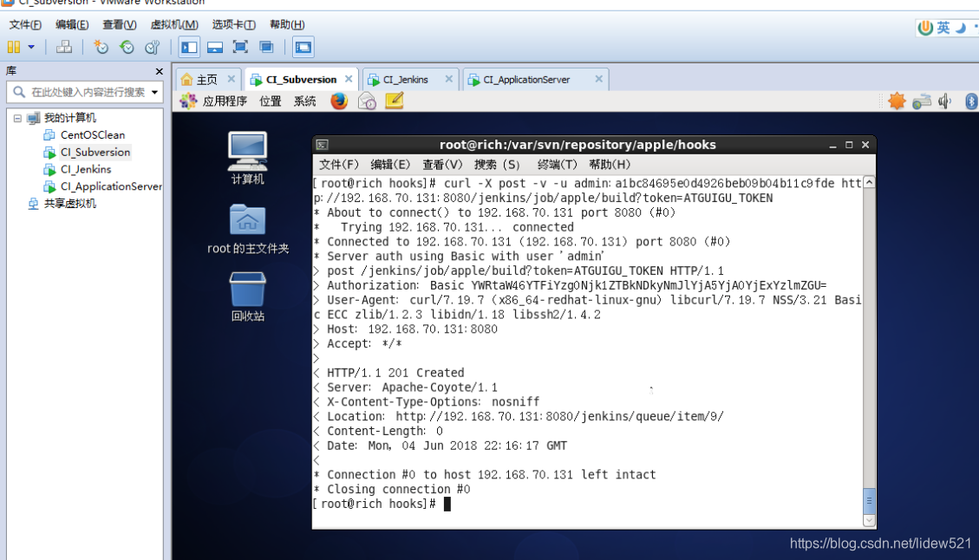
Task: Close the CI_ApplicationServer tab
Action: (599, 79)
